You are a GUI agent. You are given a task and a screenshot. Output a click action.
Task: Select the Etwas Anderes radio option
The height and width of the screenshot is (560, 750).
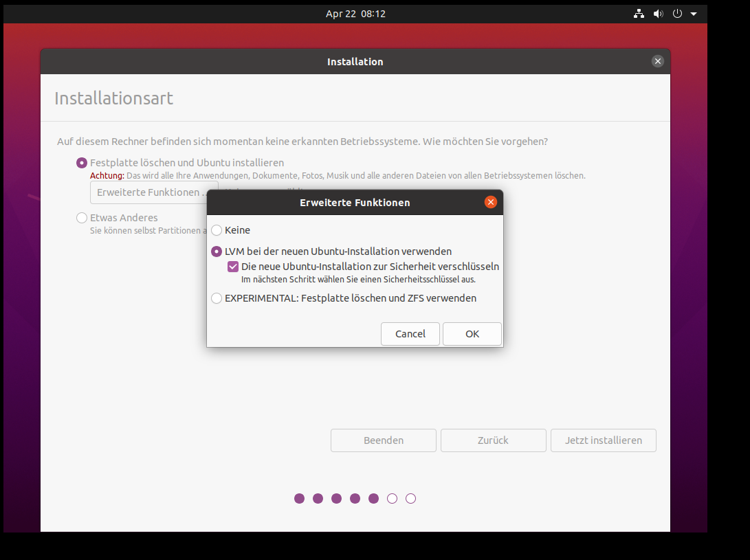(82, 218)
